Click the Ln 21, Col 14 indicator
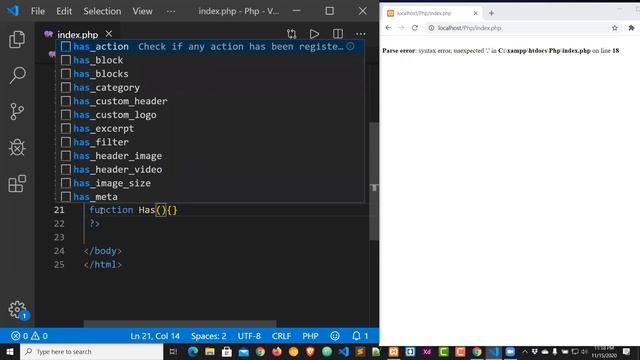This screenshot has width=640, height=360. pos(155,336)
